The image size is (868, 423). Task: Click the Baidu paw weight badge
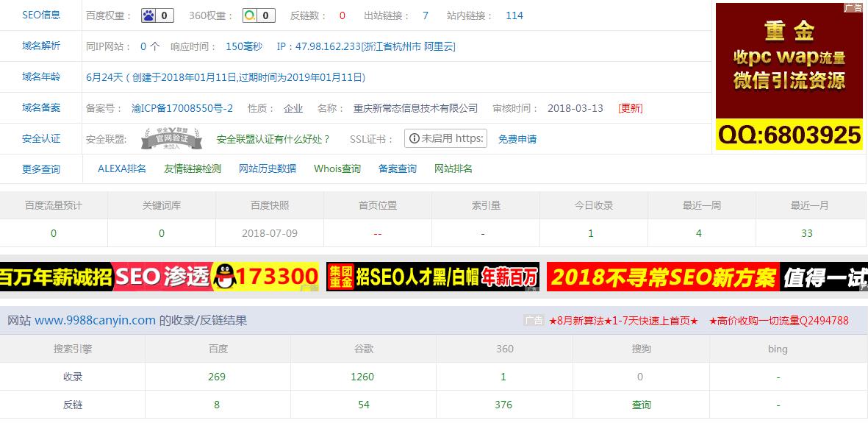tap(157, 15)
